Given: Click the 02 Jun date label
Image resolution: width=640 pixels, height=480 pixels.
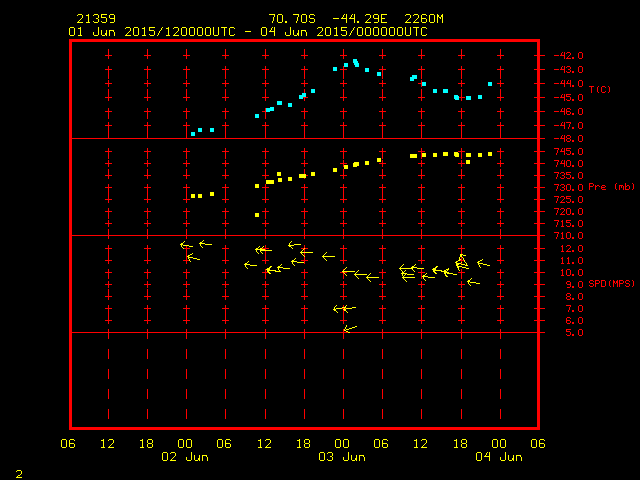Looking at the screenshot, I should tap(185, 457).
